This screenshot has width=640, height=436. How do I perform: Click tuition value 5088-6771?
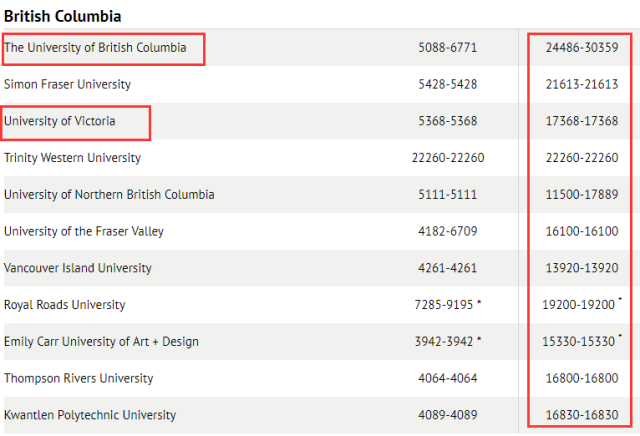(447, 48)
